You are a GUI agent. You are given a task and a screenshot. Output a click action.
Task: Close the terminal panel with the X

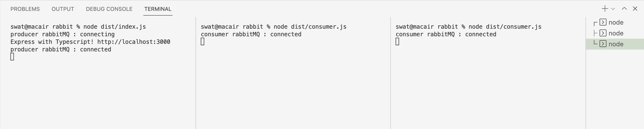pyautogui.click(x=635, y=9)
